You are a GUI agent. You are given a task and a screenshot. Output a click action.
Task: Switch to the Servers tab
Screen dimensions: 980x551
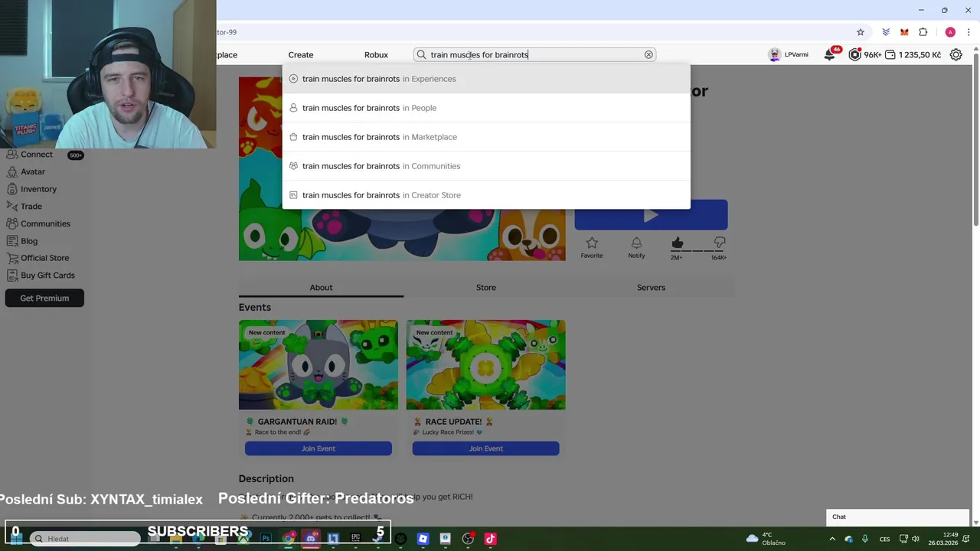coord(651,287)
